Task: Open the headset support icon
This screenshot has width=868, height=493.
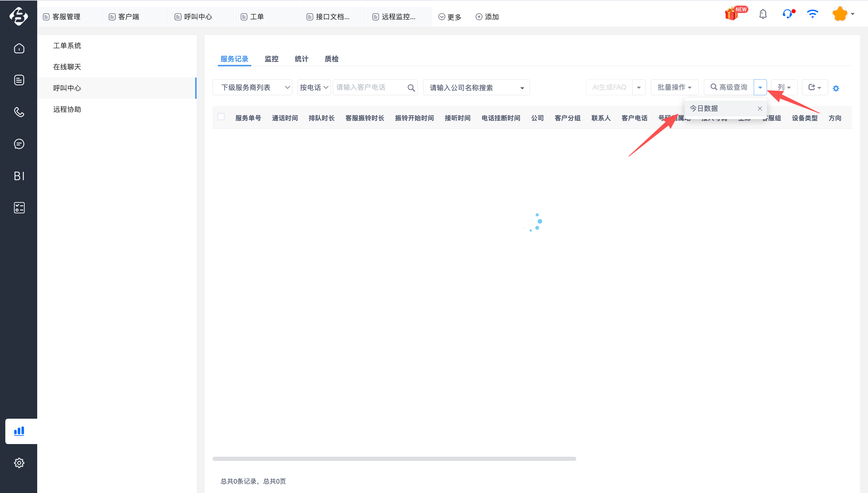Action: 787,14
